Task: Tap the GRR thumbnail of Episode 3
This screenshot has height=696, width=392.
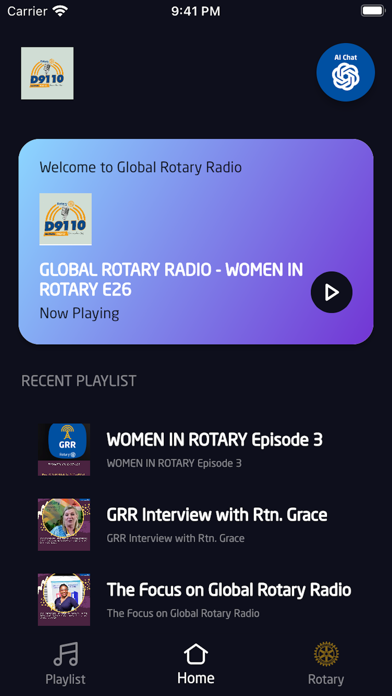Action: click(x=64, y=450)
